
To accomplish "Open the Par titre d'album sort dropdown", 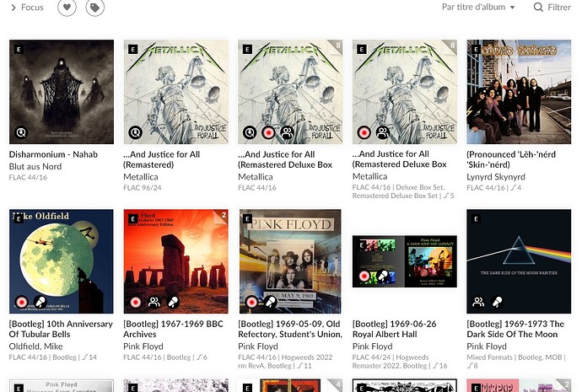I will coord(478,7).
